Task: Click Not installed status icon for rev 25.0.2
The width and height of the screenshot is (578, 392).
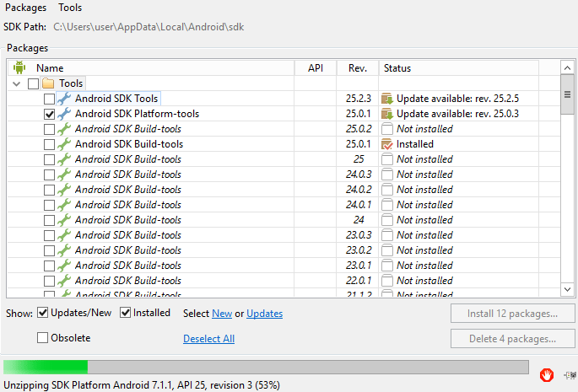Action: click(x=387, y=129)
